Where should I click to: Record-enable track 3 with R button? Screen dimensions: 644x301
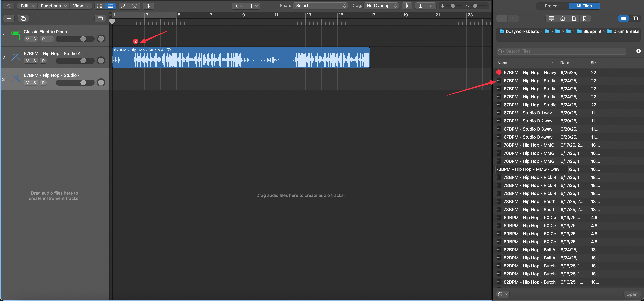[43, 83]
